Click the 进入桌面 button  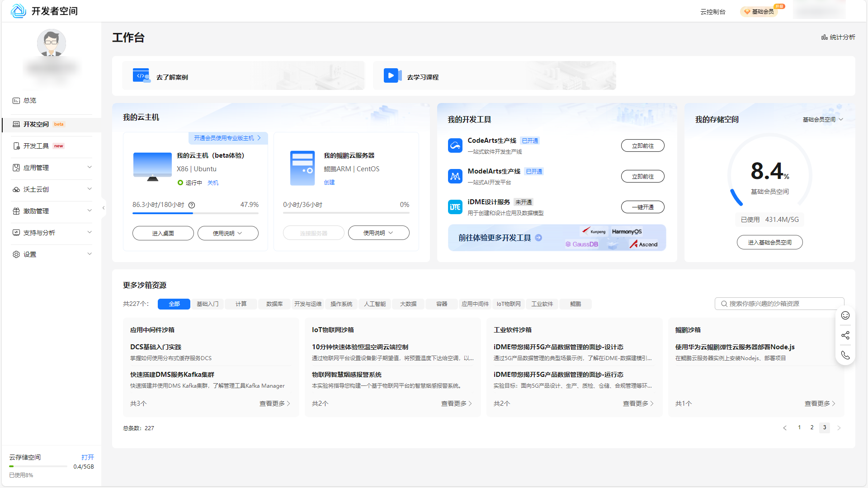point(163,233)
